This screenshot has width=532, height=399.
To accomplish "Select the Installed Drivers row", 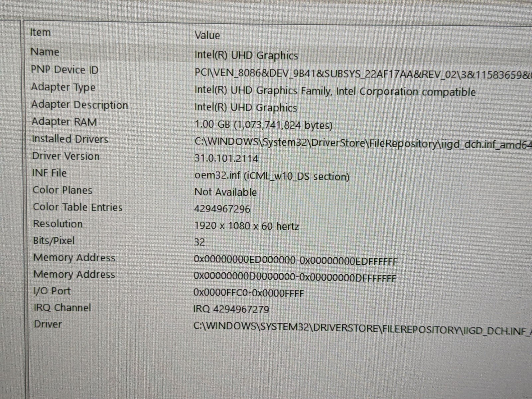I will [70, 139].
